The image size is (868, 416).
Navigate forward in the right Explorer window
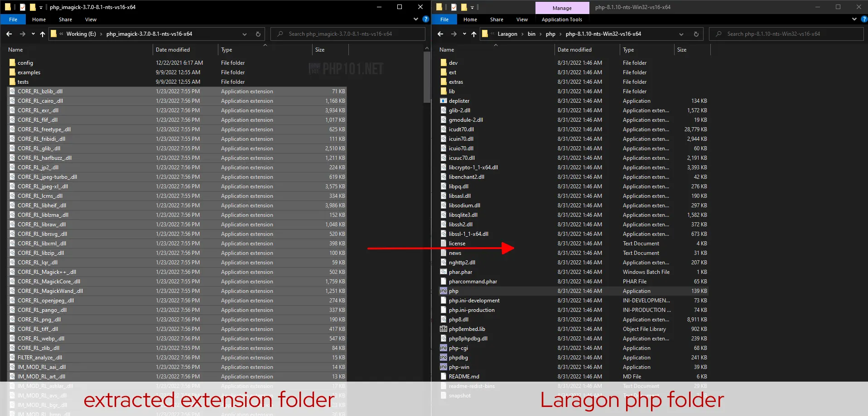coord(453,33)
